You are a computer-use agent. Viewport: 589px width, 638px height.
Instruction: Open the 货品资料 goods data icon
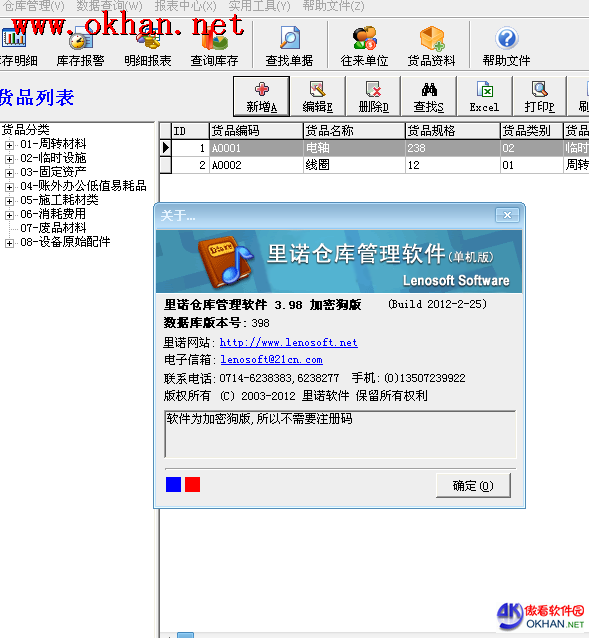click(x=431, y=48)
